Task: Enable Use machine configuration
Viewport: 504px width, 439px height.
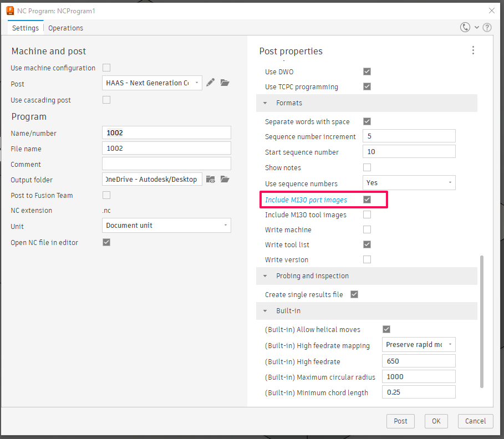Action: coord(106,67)
